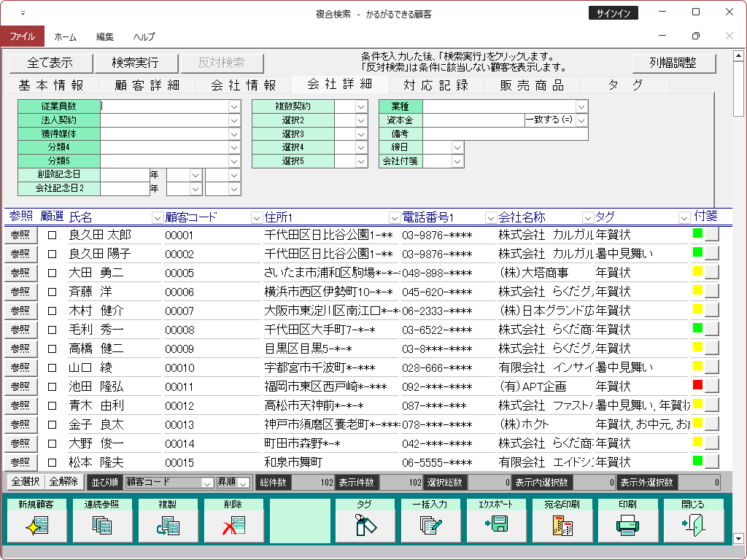The width and height of the screenshot is (747, 560).
Task: Check the box for 池田 隆弘
Action: (52, 386)
